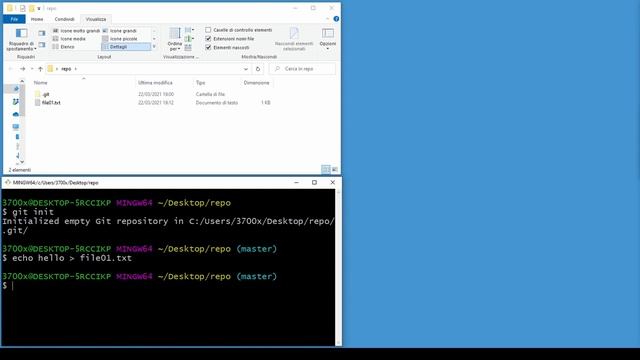
Task: Toggle Estensioni nomi file checkbox
Action: pyautogui.click(x=208, y=39)
